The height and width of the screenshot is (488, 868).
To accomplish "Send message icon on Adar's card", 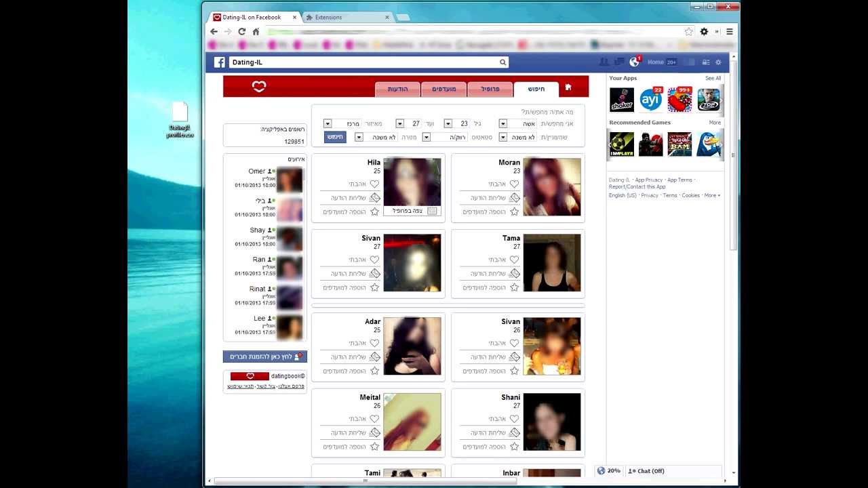I will [374, 357].
